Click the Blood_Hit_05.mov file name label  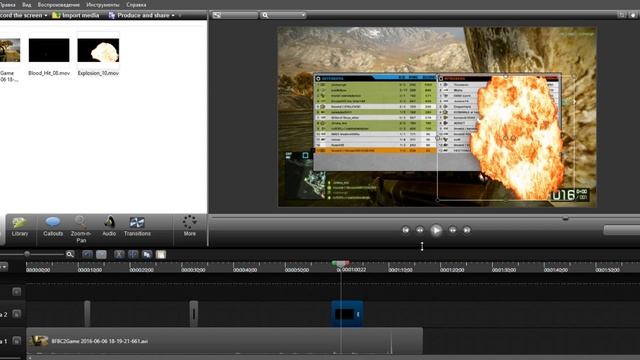(x=49, y=73)
